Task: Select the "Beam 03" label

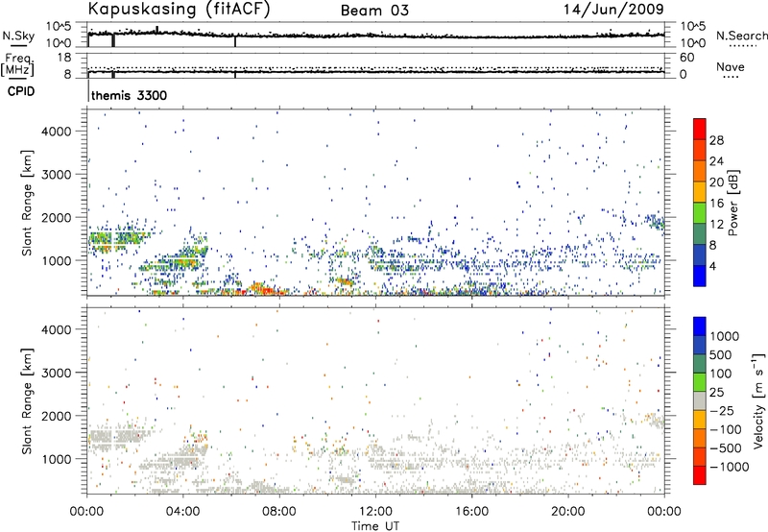Action: [x=374, y=11]
